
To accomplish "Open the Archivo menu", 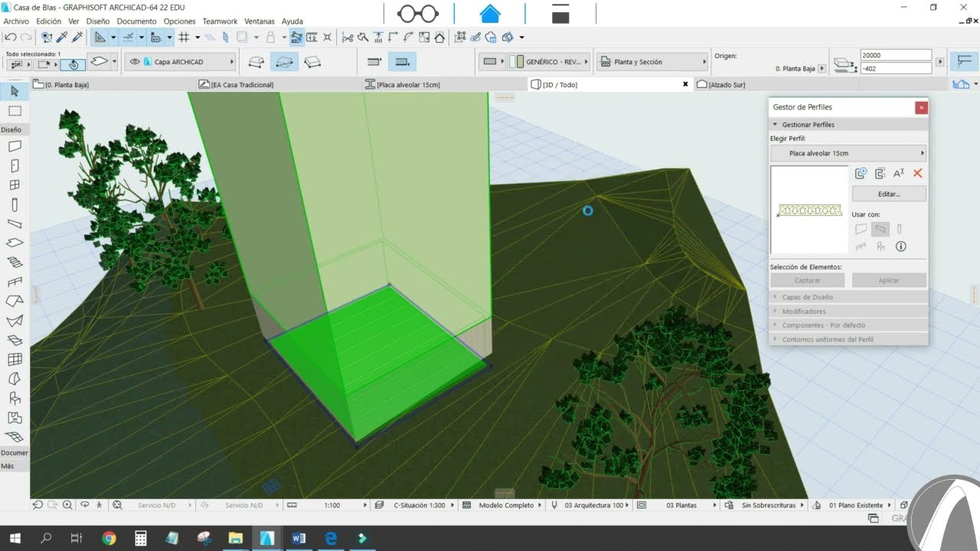I will (x=16, y=21).
